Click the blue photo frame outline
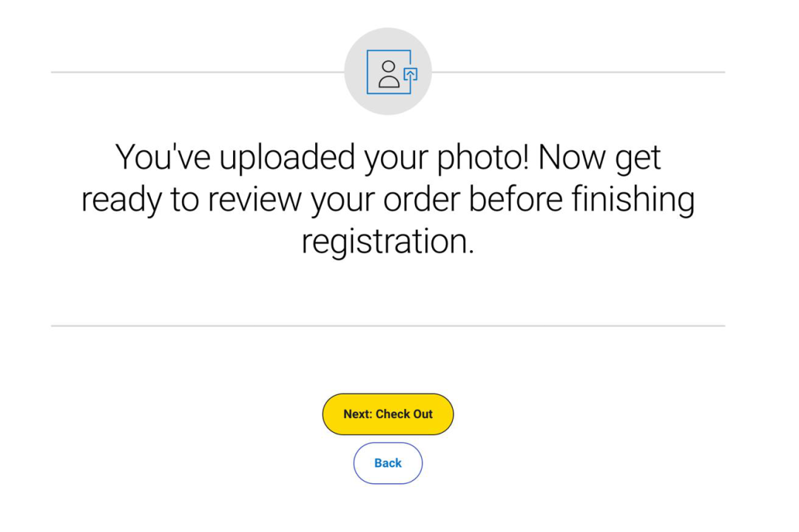The width and height of the screenshot is (799, 532). [x=389, y=72]
